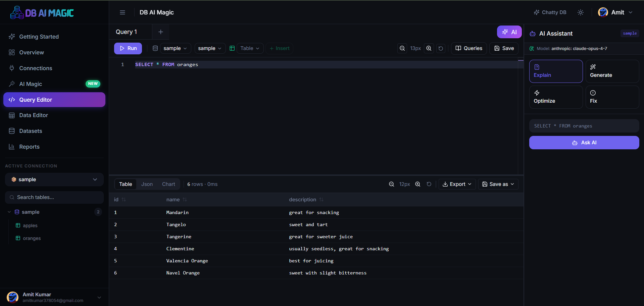Screen dimensions: 644x306
Task: Click the Tangelo cell
Action: click(176, 224)
